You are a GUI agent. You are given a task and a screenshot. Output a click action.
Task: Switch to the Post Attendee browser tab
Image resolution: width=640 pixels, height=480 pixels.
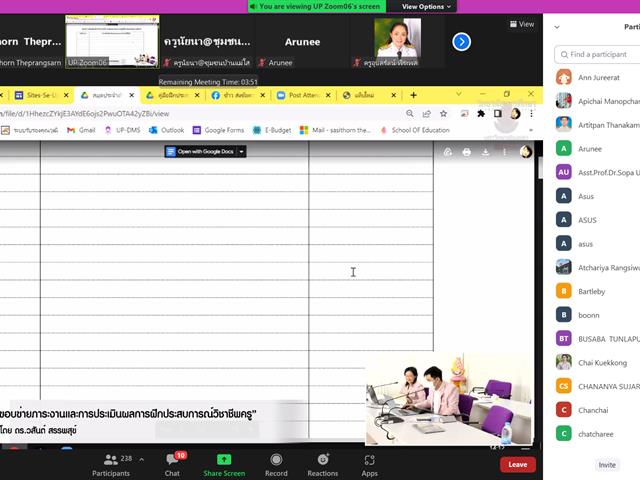tap(302, 95)
